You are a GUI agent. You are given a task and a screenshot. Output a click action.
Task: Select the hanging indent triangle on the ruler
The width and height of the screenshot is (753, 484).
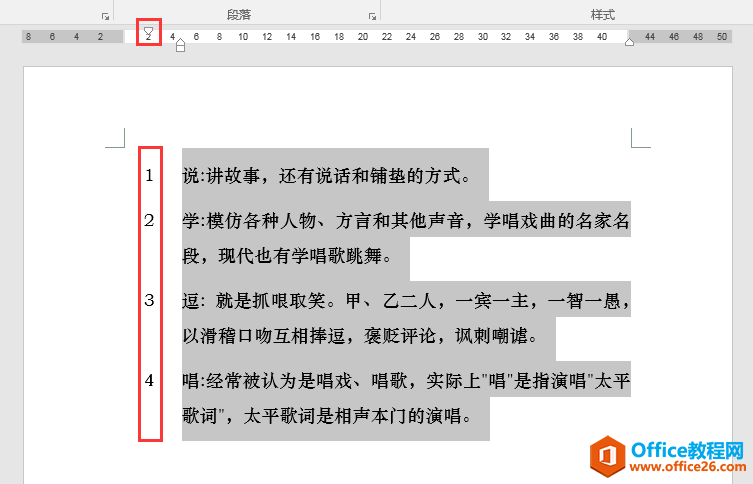click(x=180, y=42)
